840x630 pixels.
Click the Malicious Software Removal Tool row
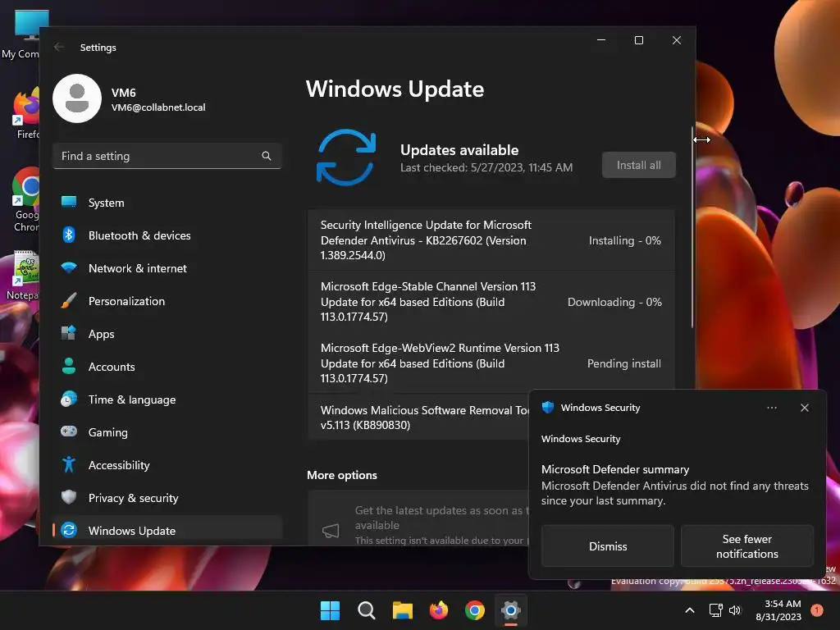click(x=418, y=418)
